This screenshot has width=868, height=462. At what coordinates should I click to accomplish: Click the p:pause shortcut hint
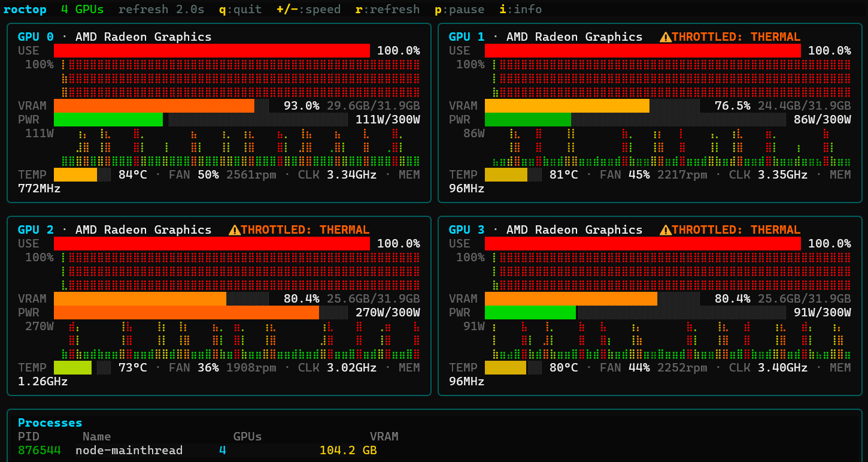click(x=459, y=9)
